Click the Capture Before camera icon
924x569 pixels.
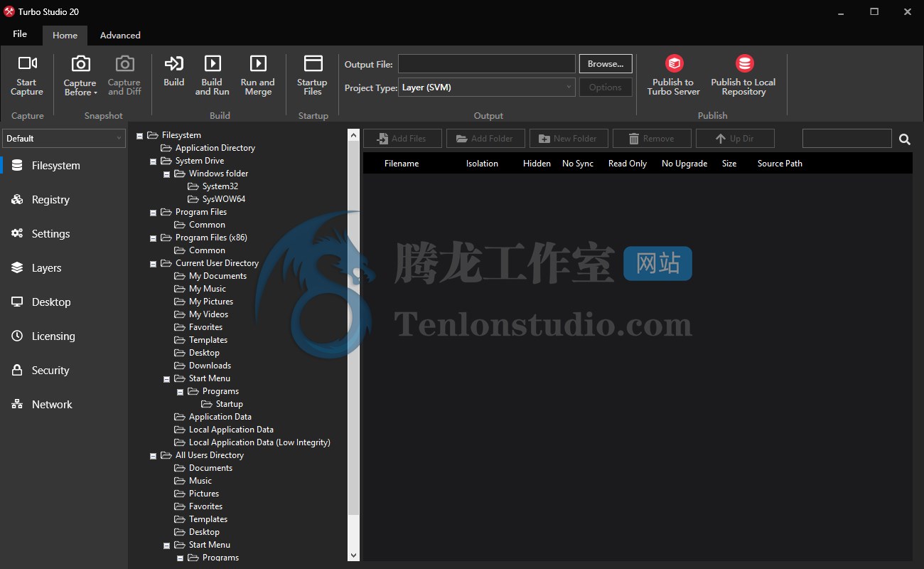[81, 64]
